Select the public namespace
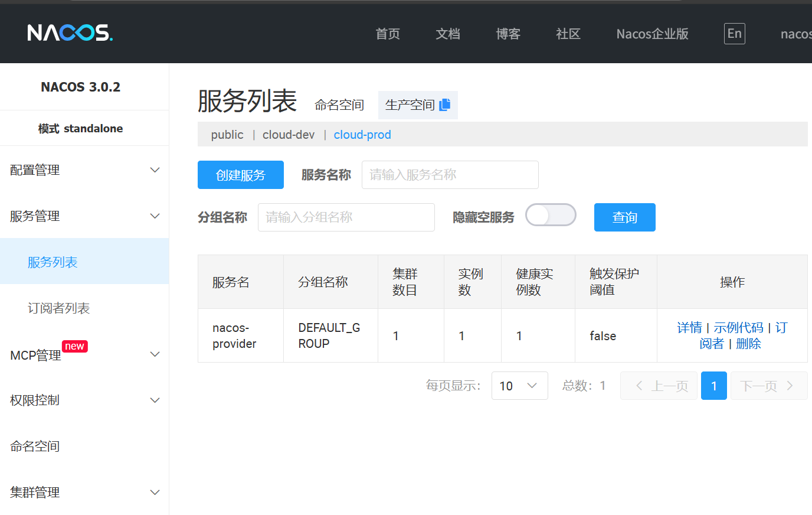Viewport: 812px width, 515px height. click(x=227, y=135)
